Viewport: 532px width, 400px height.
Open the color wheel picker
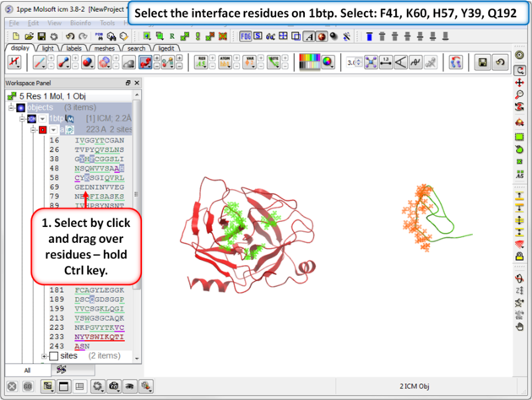(327, 62)
